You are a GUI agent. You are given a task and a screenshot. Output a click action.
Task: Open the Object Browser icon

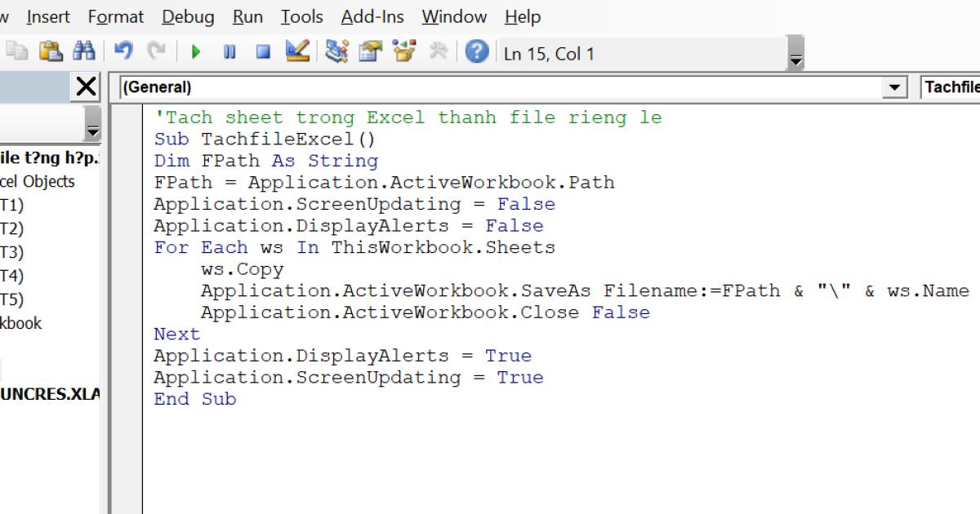403,51
